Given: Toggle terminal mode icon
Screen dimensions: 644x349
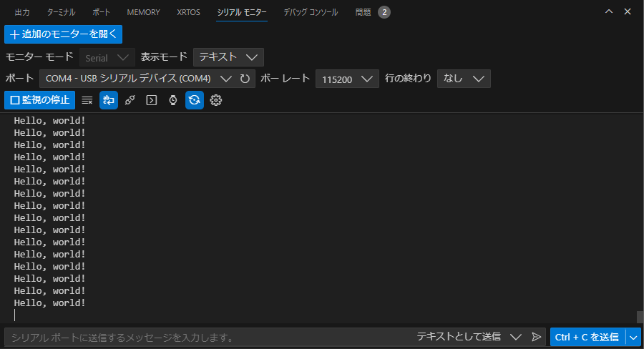Looking at the screenshot, I should (x=152, y=100).
